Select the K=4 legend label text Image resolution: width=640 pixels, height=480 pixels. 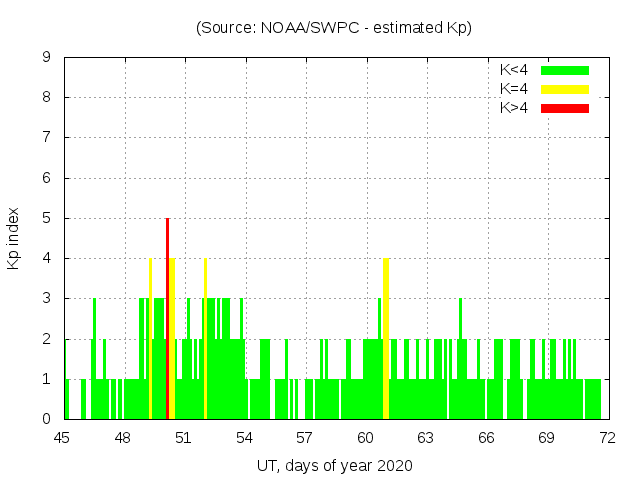point(514,89)
